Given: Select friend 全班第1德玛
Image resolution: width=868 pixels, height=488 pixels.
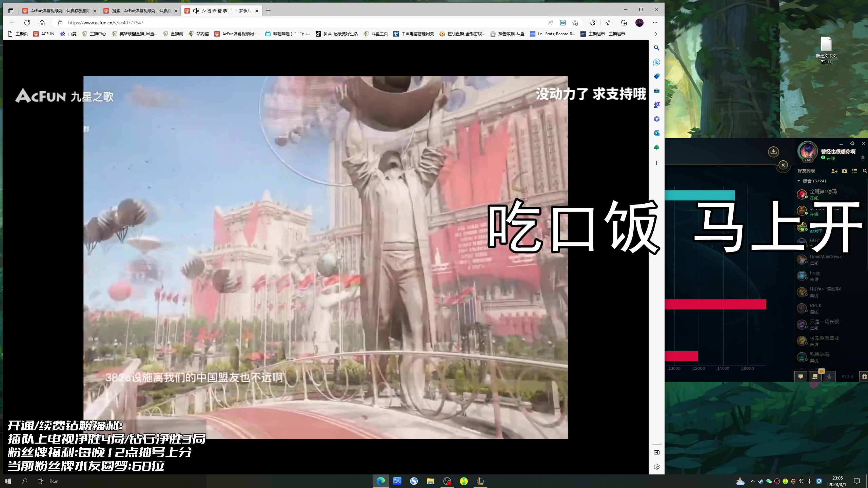Looking at the screenshot, I should (831, 194).
